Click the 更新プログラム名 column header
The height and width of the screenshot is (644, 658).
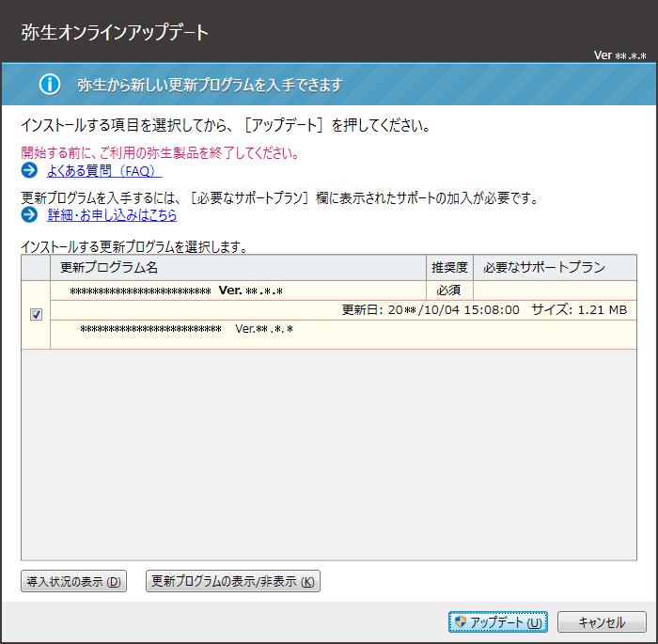pyautogui.click(x=238, y=267)
